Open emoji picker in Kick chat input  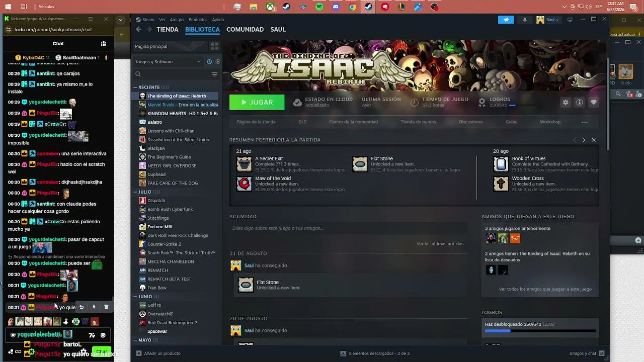pos(103,335)
